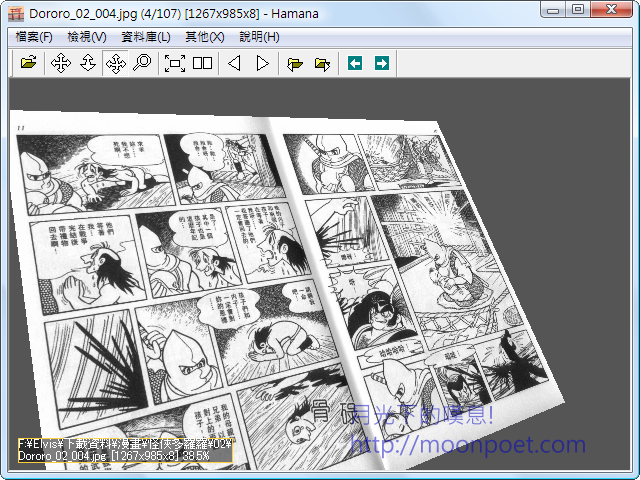Go to next image with right triangle
The image size is (640, 480).
pyautogui.click(x=262, y=63)
